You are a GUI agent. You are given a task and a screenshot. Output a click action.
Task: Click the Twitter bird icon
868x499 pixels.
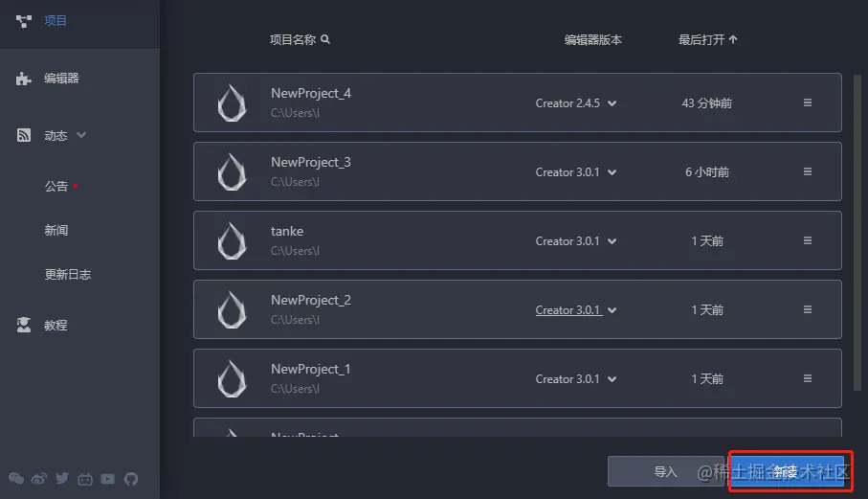pos(62,479)
